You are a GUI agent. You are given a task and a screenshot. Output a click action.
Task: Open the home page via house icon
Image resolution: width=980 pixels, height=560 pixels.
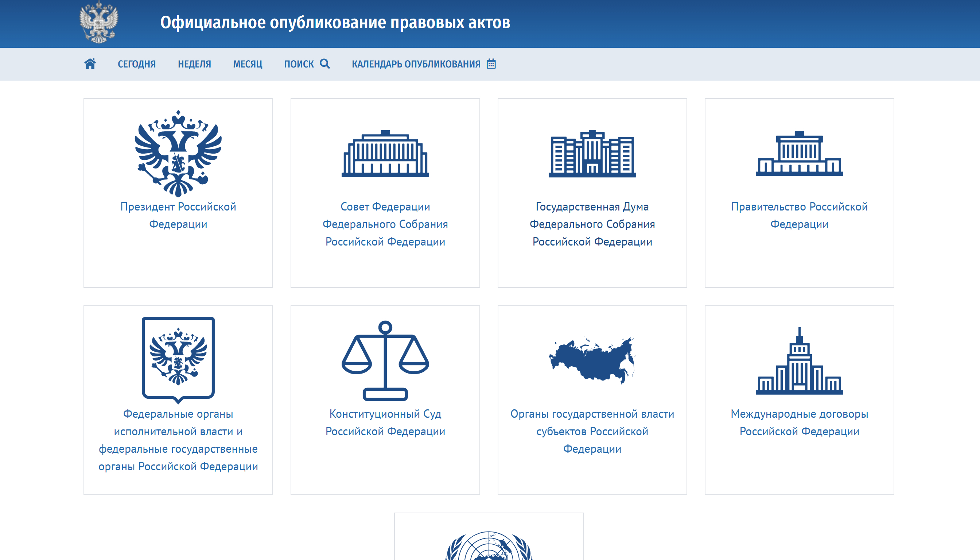coord(90,64)
